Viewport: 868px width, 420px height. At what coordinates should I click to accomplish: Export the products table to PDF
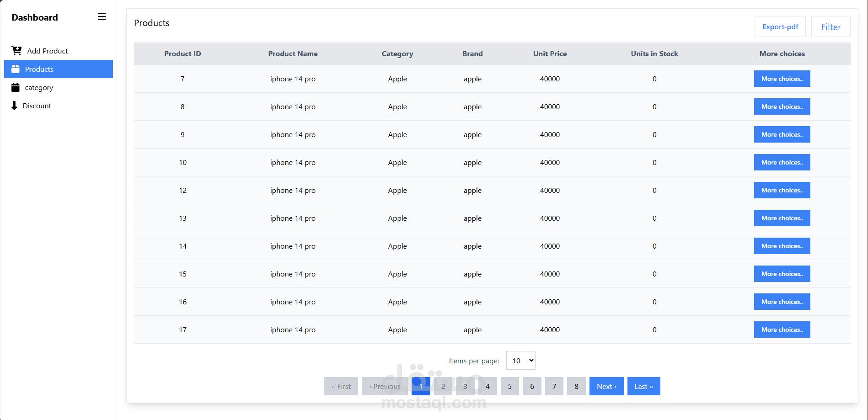(780, 27)
